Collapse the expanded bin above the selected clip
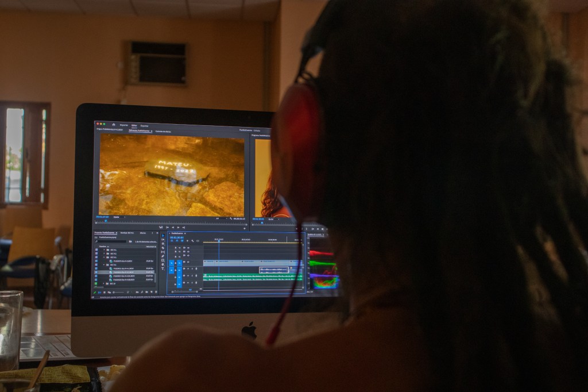 click(103, 265)
